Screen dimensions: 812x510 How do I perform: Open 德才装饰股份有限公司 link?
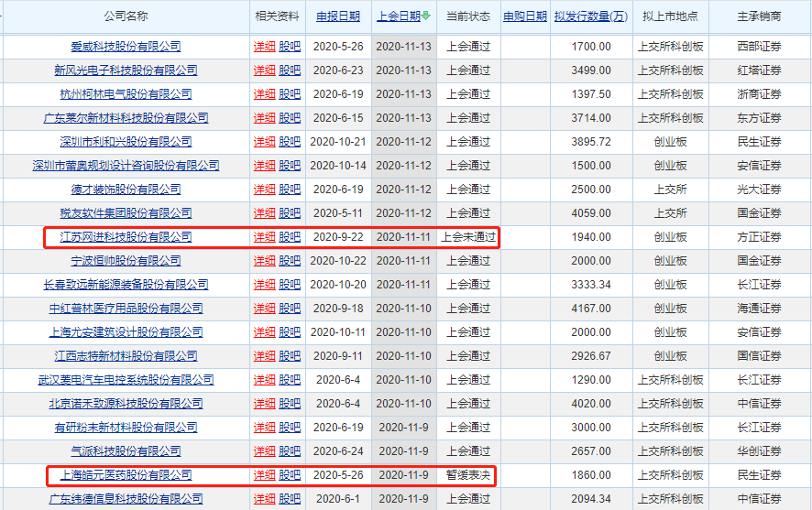tap(126, 190)
